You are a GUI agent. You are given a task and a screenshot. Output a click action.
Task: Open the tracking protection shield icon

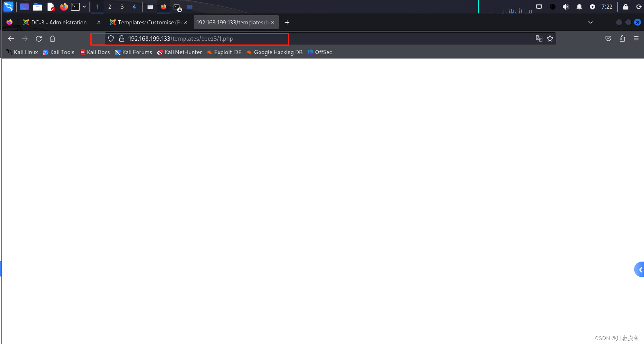click(111, 39)
